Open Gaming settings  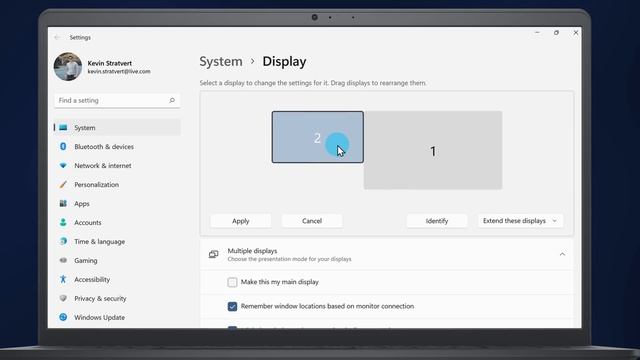point(117,260)
